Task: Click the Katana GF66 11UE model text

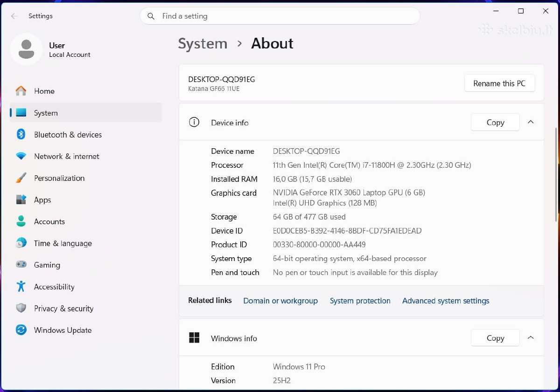Action: pos(214,89)
